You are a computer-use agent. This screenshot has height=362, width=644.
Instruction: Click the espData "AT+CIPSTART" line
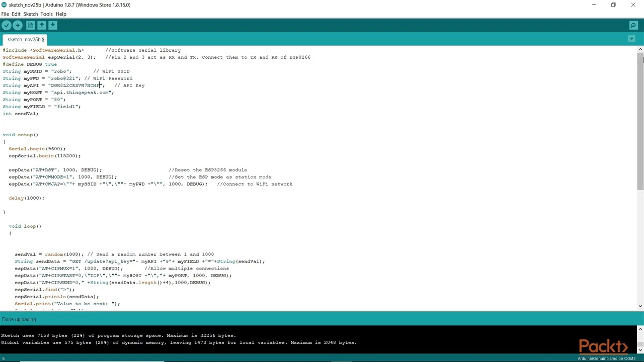(x=123, y=276)
